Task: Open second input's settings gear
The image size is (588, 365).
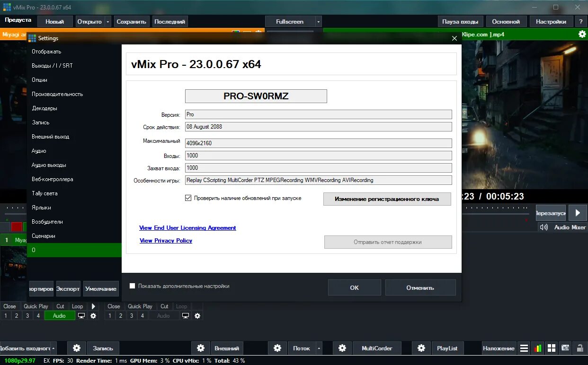Action: (x=197, y=315)
